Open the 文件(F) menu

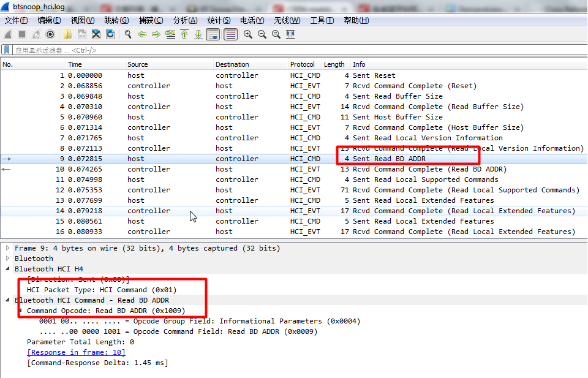(16, 21)
